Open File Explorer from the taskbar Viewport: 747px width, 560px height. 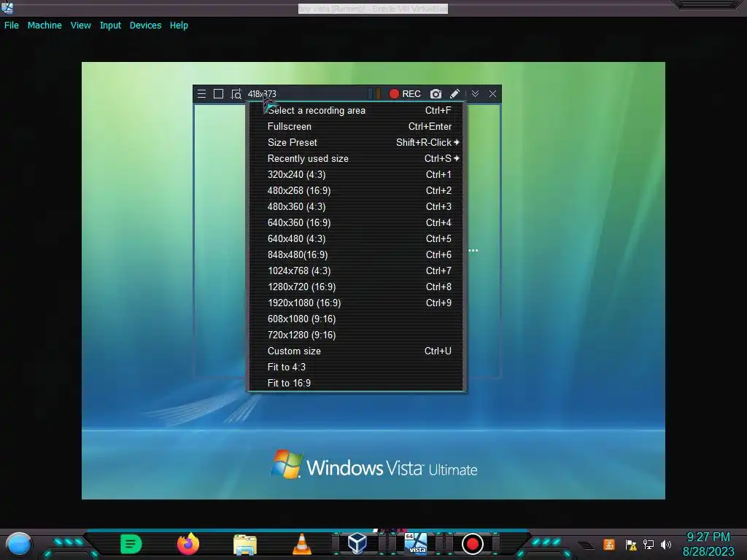[x=245, y=544]
